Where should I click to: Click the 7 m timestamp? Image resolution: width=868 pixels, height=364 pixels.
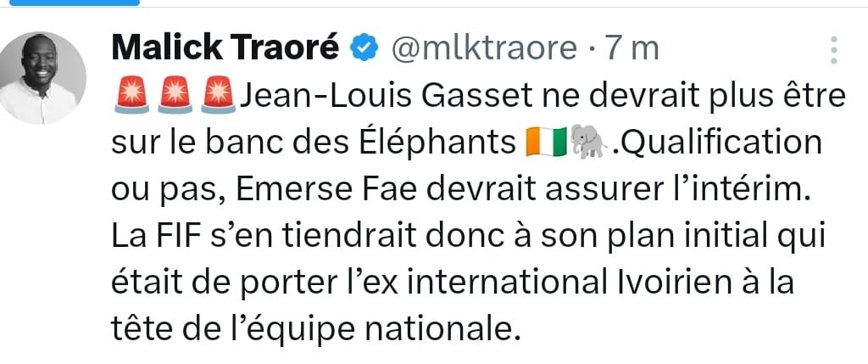631,48
